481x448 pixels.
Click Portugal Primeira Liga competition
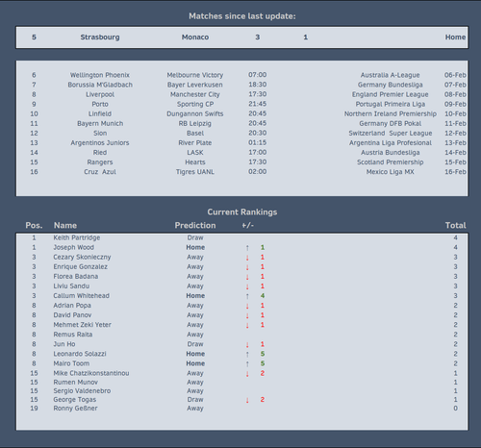tap(390, 104)
